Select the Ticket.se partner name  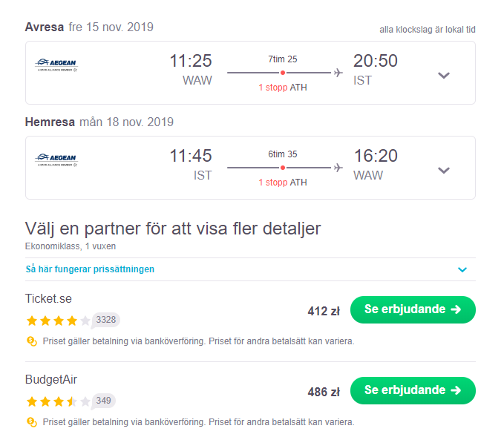48,298
